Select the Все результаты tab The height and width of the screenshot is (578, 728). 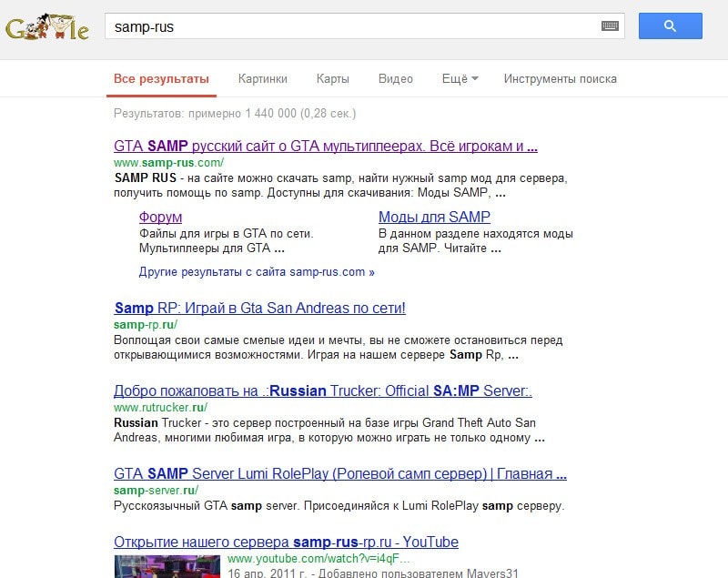tap(161, 78)
